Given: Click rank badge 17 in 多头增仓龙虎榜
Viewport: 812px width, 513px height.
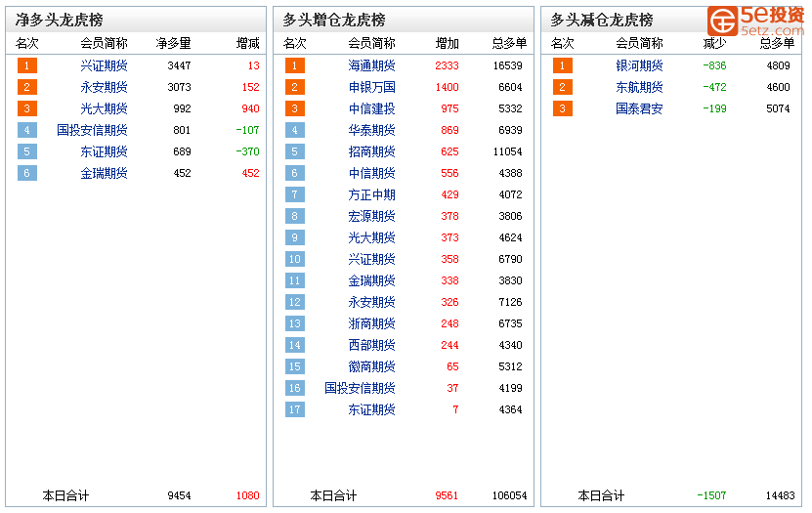Looking at the screenshot, I should 295,409.
